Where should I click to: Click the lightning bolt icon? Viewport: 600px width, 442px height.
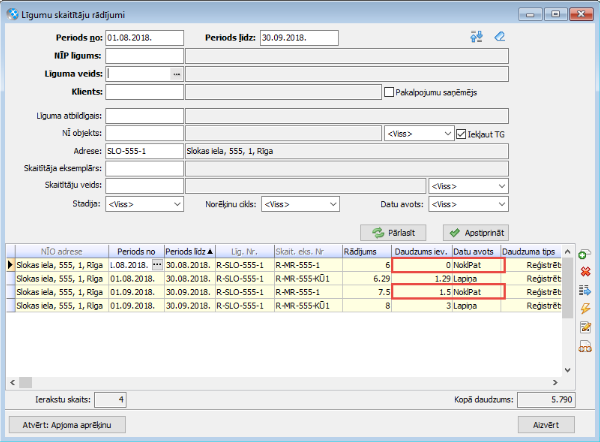[x=584, y=308]
